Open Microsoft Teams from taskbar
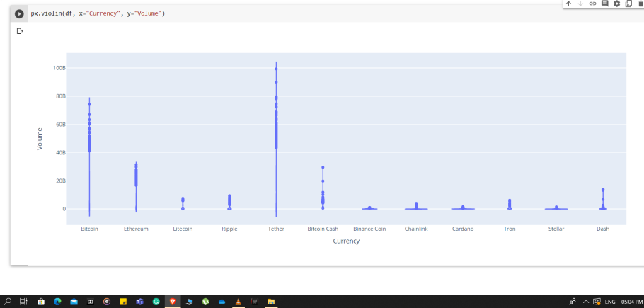Viewport: 644px width, 308px height. pyautogui.click(x=139, y=302)
